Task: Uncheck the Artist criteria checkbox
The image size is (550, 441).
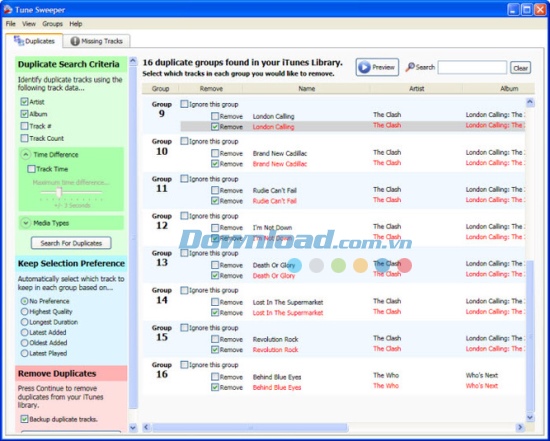Action: [24, 102]
